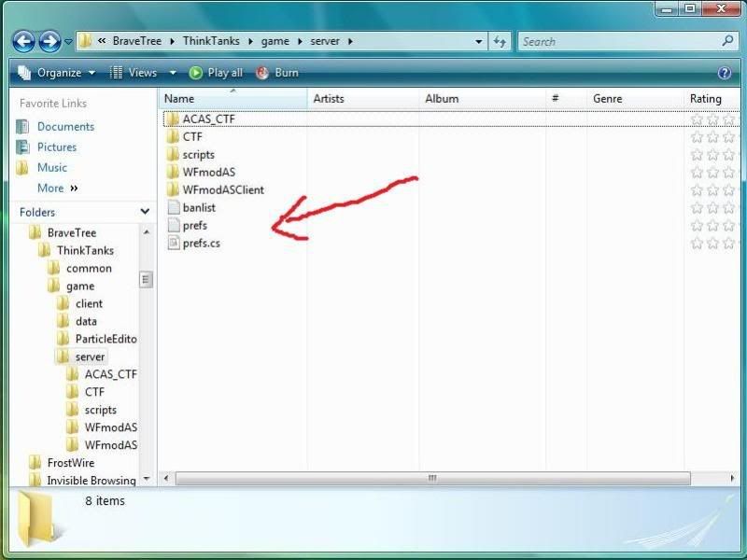Viewport: 747px width, 560px height.
Task: Open Documents favorite link
Action: click(65, 127)
